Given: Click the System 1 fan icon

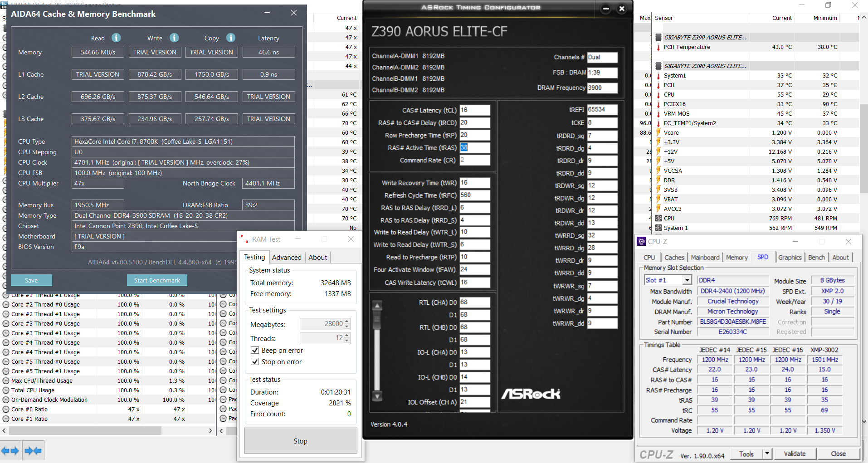Looking at the screenshot, I should click(658, 228).
